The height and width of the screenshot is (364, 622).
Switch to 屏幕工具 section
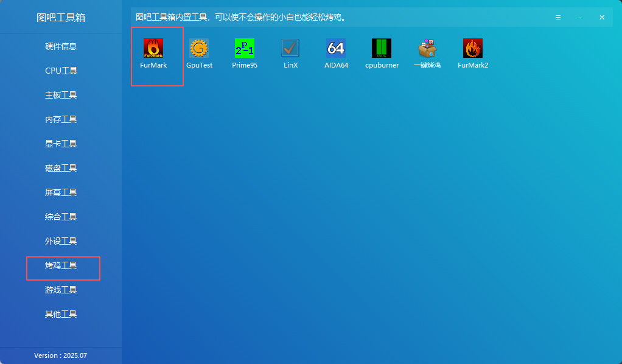(61, 192)
